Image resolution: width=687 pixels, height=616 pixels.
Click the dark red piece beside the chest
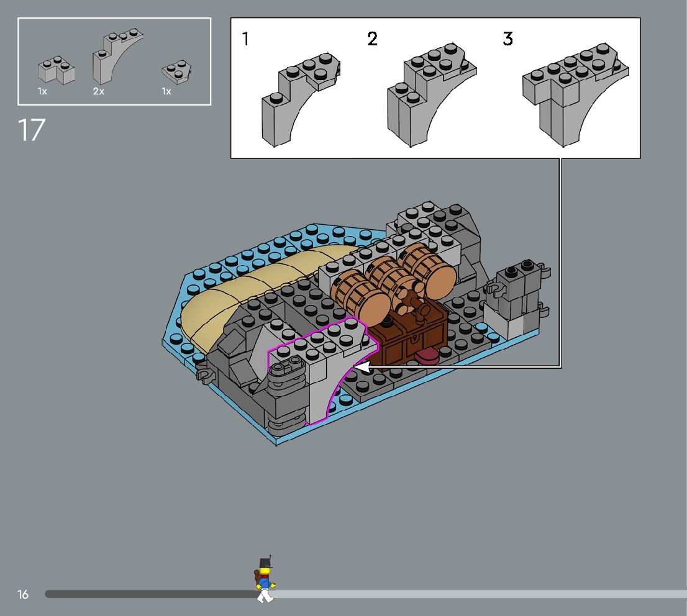[x=427, y=357]
